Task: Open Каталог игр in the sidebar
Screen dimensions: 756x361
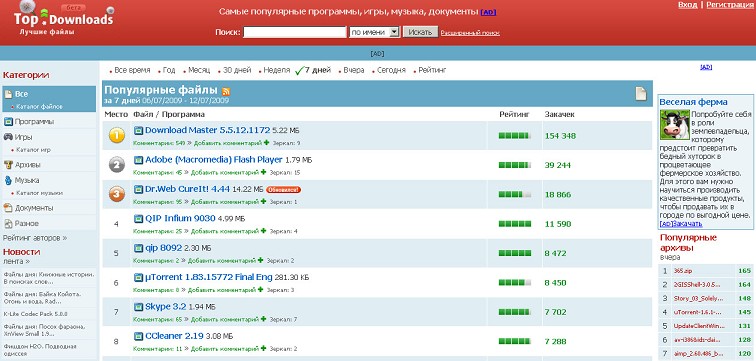Action: pos(33,150)
